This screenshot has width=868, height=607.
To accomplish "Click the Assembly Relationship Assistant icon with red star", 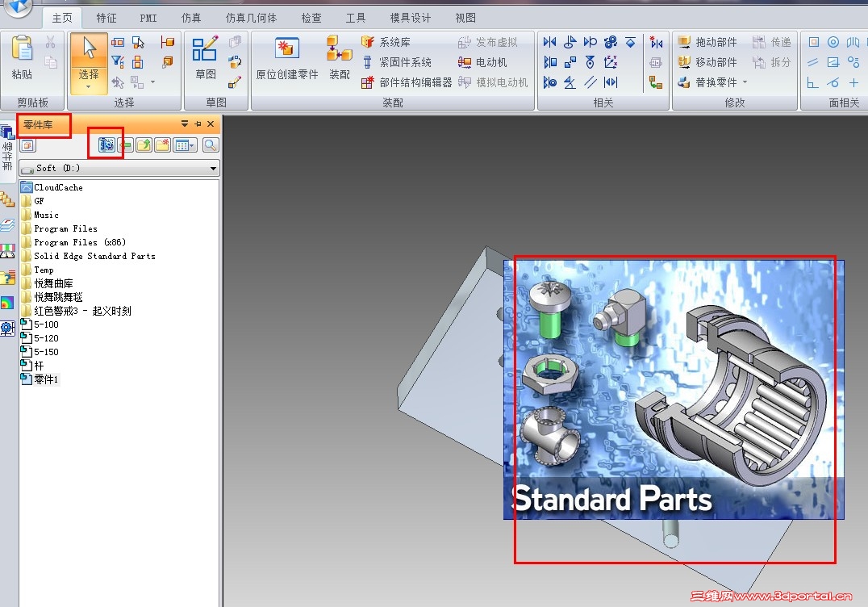I will coord(657,42).
